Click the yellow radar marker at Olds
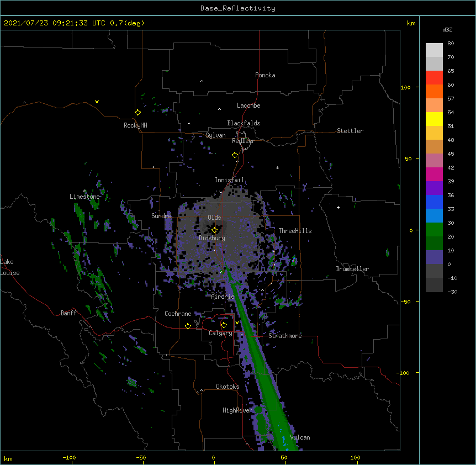 point(214,230)
